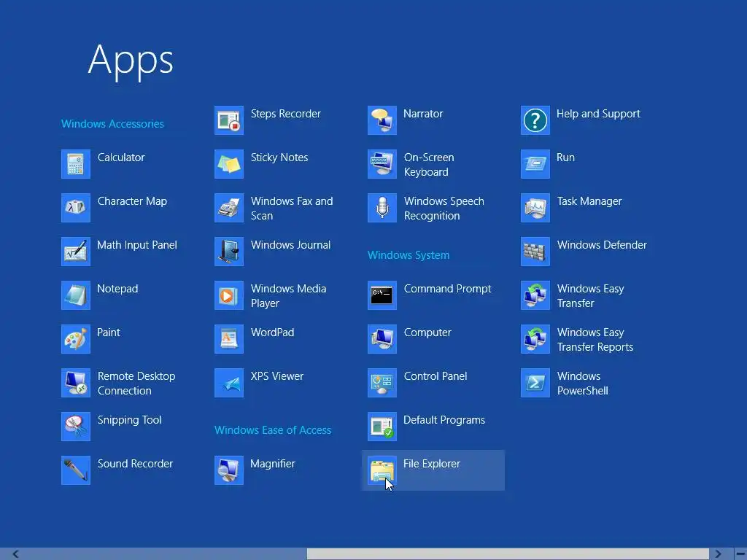Open the Paint palette icon
The image size is (747, 560).
pos(76,340)
